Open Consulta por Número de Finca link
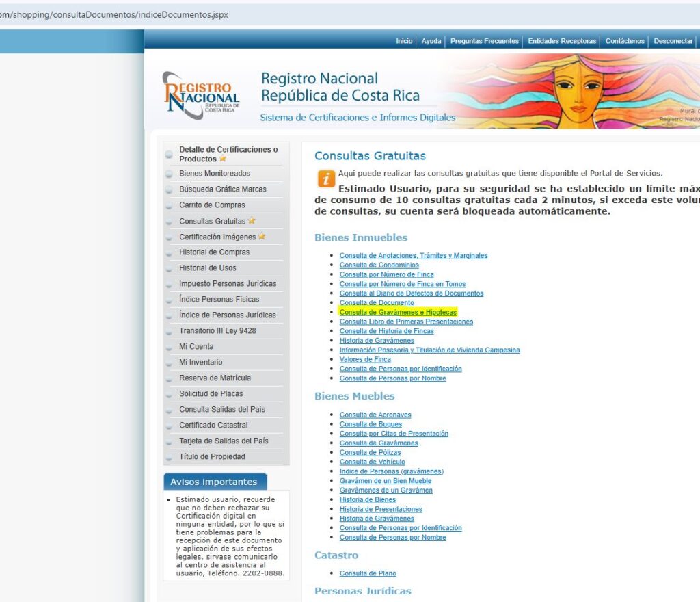 point(387,274)
